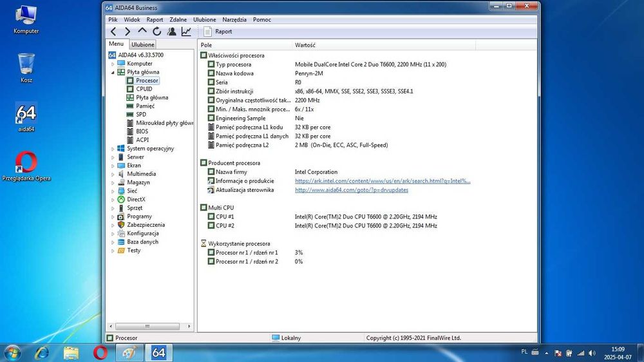
Task: Open the Narzędzia menu
Action: [x=234, y=19]
